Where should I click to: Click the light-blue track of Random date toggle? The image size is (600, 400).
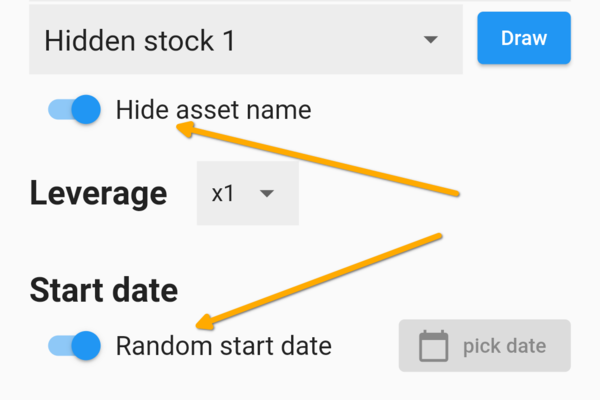point(60,346)
